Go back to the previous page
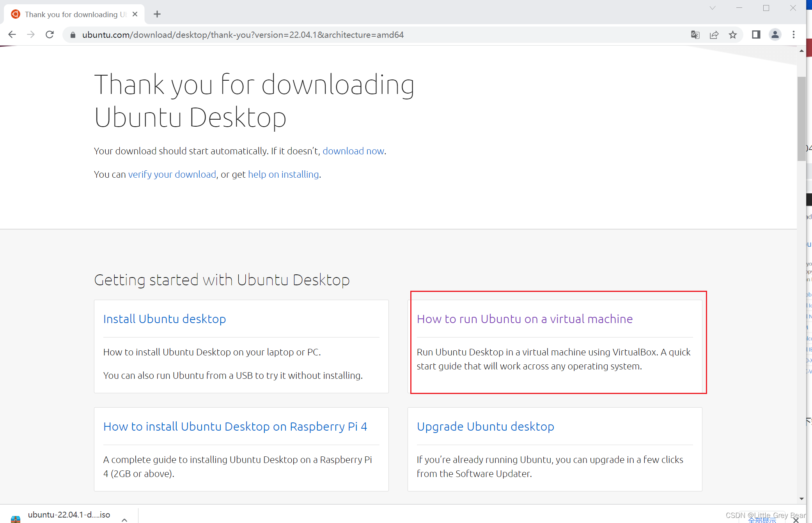The image size is (812, 523). pyautogui.click(x=12, y=35)
